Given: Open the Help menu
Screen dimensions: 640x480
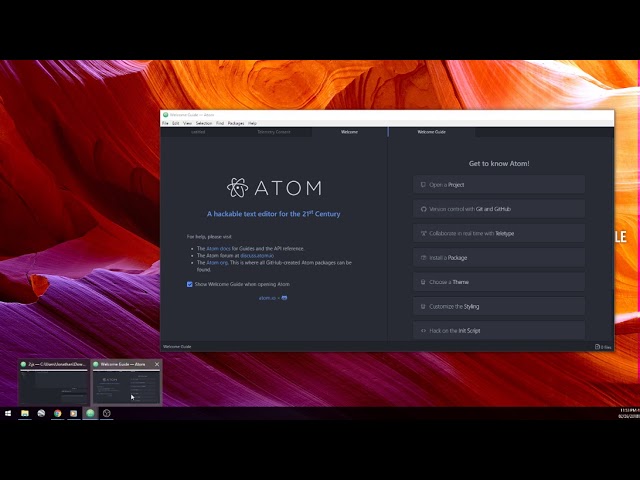Looking at the screenshot, I should click(253, 123).
